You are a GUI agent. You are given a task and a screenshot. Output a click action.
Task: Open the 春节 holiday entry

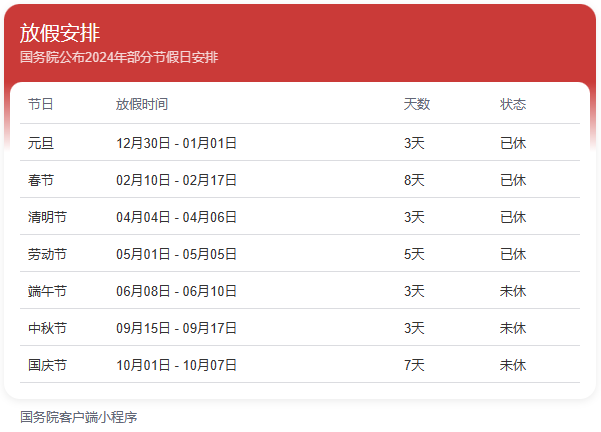(41, 180)
